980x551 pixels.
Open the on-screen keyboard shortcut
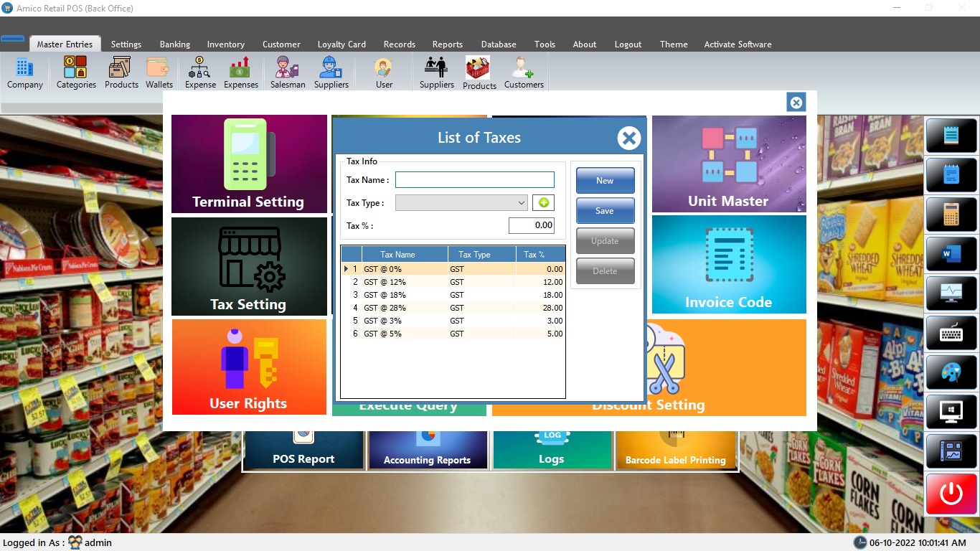pyautogui.click(x=951, y=333)
